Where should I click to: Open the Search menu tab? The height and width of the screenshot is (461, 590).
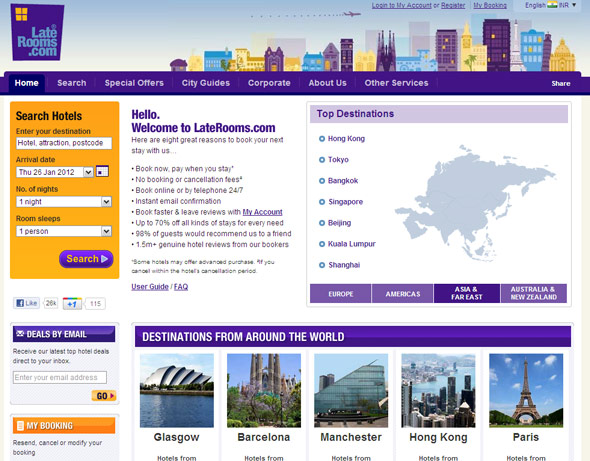point(71,83)
